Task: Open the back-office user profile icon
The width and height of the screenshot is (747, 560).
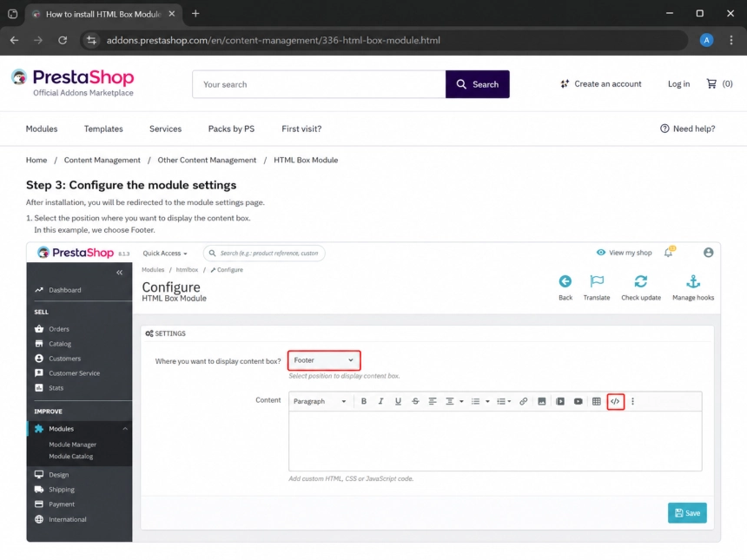Action: [709, 253]
